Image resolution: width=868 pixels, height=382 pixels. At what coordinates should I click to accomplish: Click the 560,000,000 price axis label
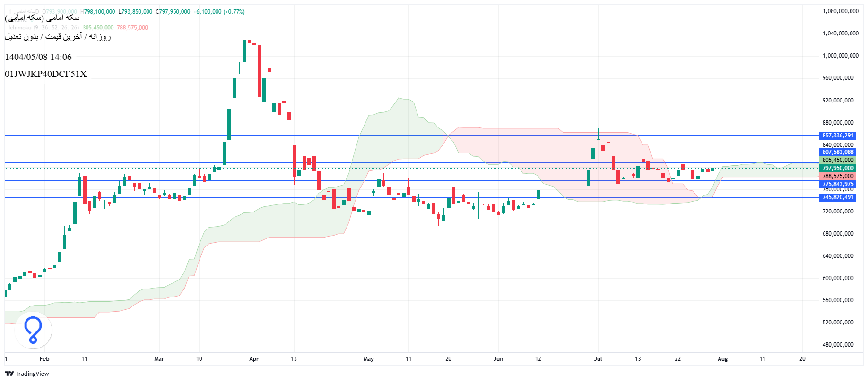(x=838, y=300)
